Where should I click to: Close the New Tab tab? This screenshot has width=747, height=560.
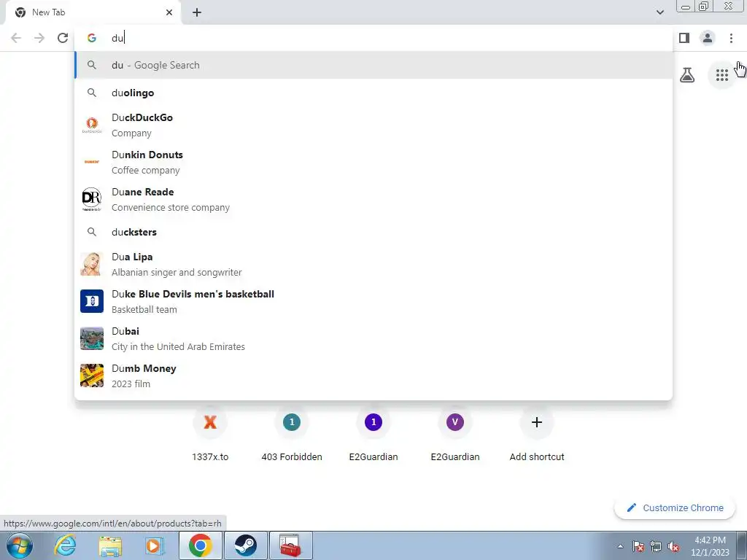click(x=169, y=12)
